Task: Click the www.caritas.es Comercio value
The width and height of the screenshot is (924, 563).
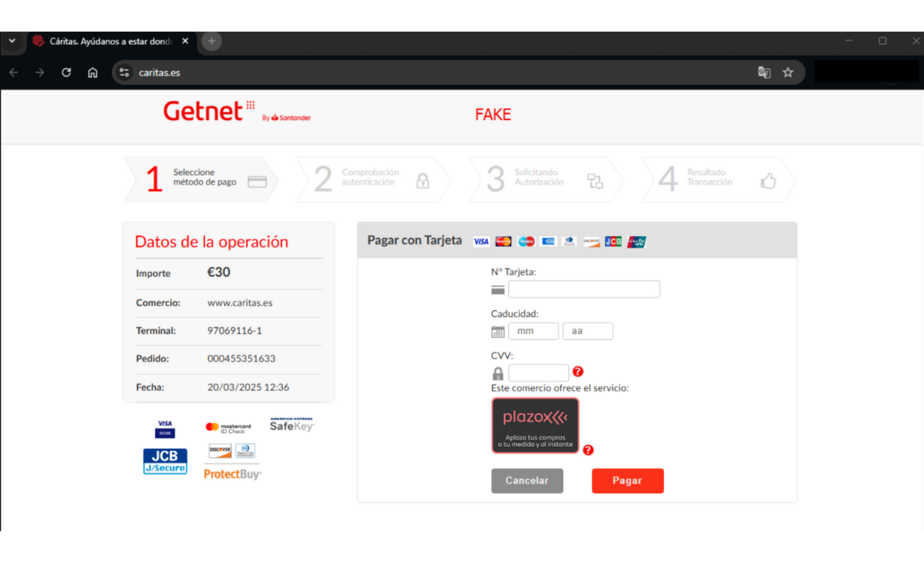Action: pyautogui.click(x=240, y=303)
